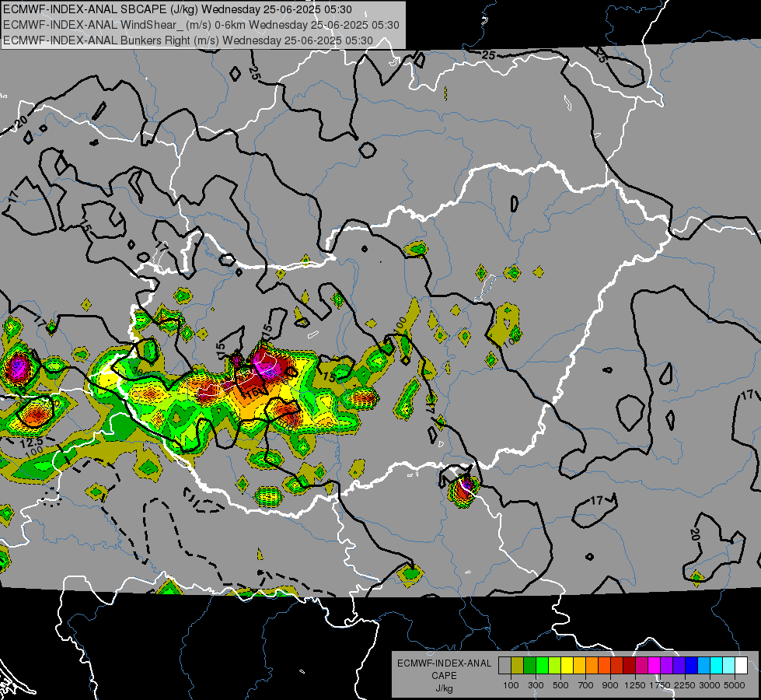Click the legend's 700 tick label
The height and width of the screenshot is (700, 761).
pos(586,685)
